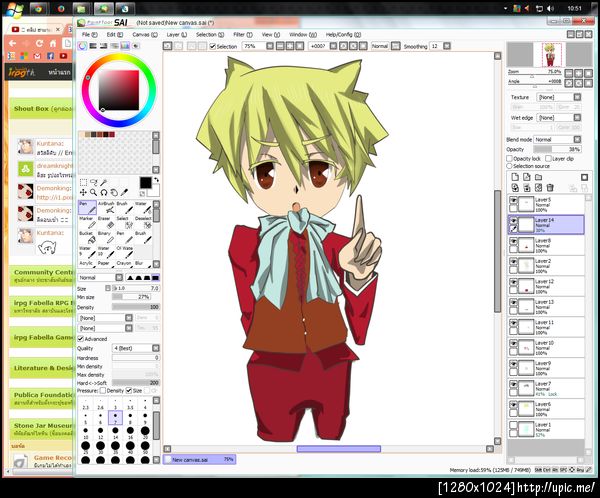
Task: Toggle the RGB slider panel icon
Action: coord(93,46)
